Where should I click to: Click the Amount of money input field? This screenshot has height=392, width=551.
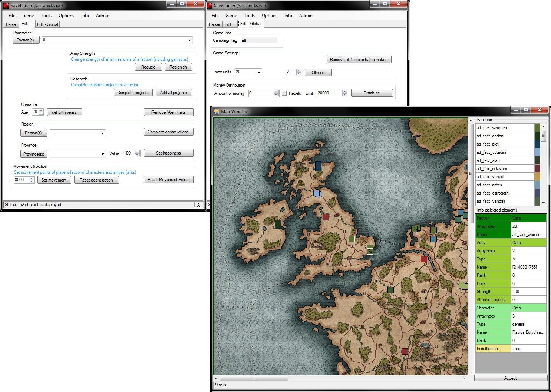pyautogui.click(x=261, y=93)
